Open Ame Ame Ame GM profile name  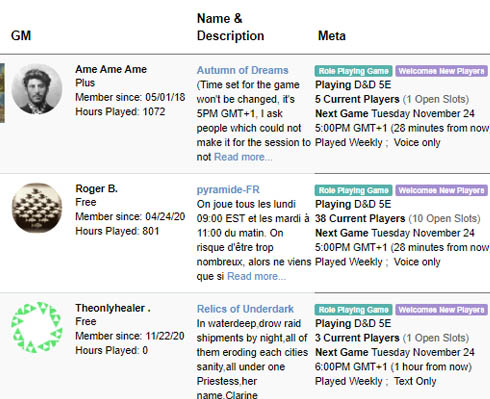pyautogui.click(x=111, y=69)
